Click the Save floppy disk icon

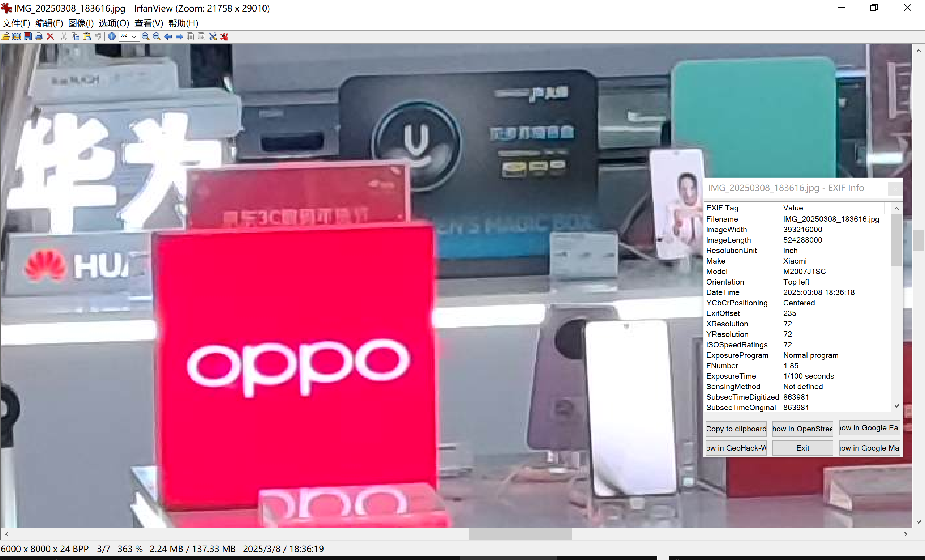tap(28, 36)
